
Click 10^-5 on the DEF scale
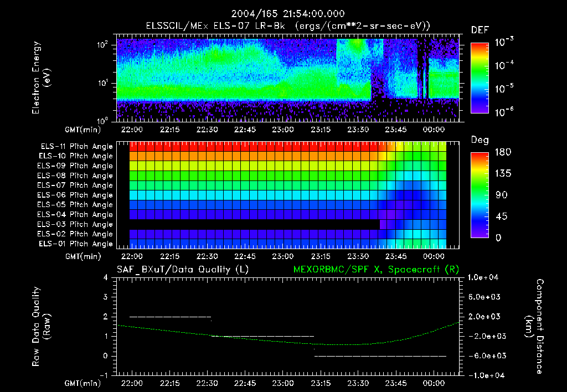504,89
